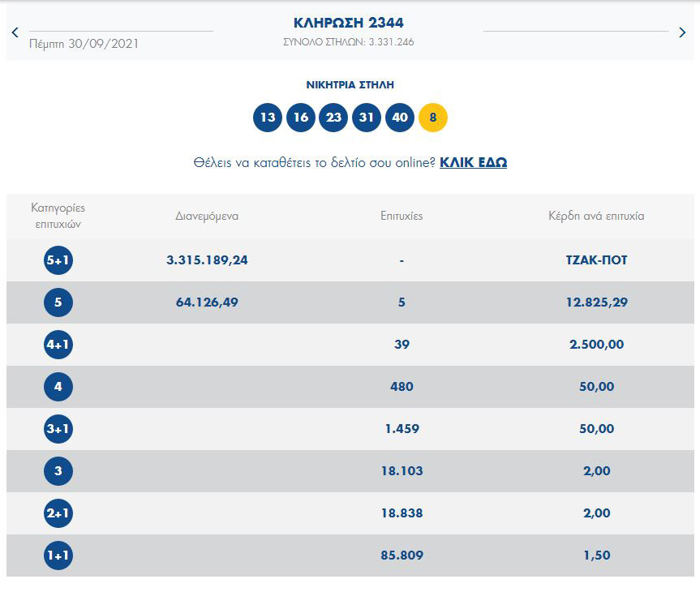Click winning number ball 13

[268, 118]
